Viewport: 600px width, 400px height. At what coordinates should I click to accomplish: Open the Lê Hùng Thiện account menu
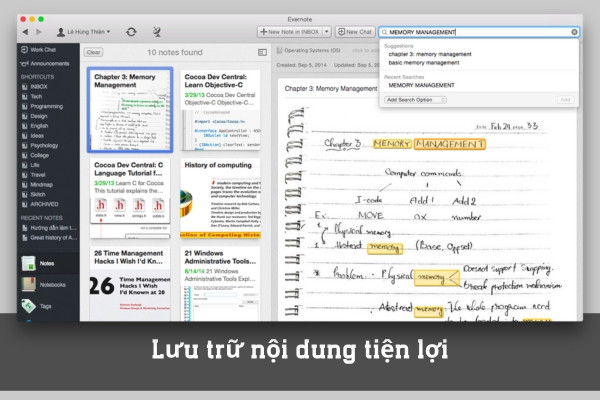(83, 32)
